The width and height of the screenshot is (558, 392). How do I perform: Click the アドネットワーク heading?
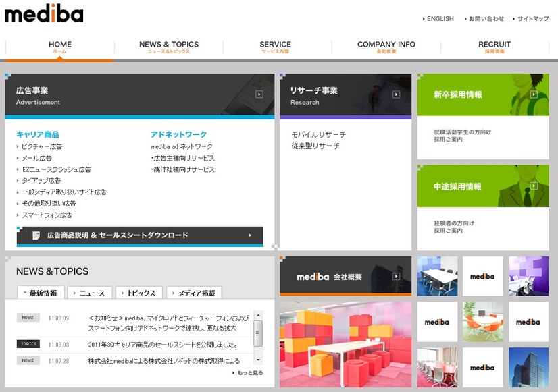178,134
